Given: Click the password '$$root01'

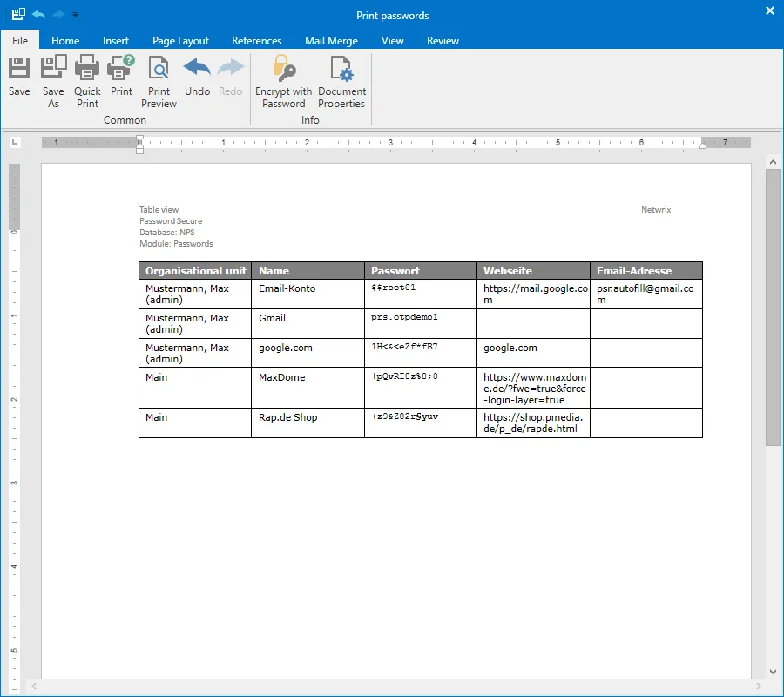Looking at the screenshot, I should (394, 288).
